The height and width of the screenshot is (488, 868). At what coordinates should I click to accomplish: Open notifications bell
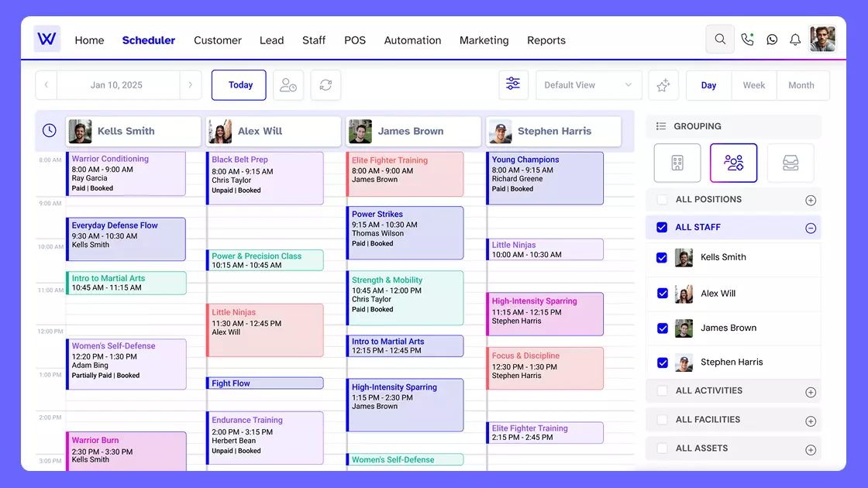pos(795,40)
